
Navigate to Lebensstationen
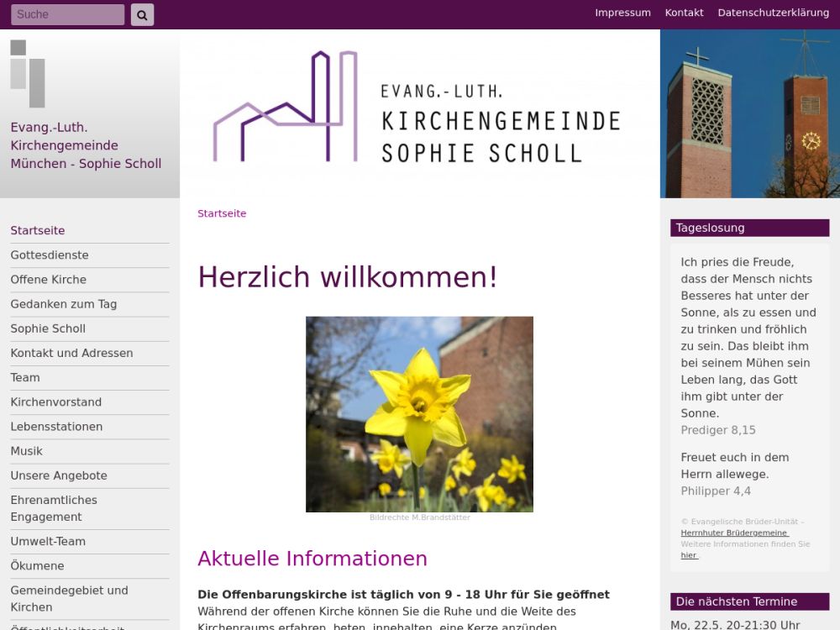pyautogui.click(x=56, y=427)
